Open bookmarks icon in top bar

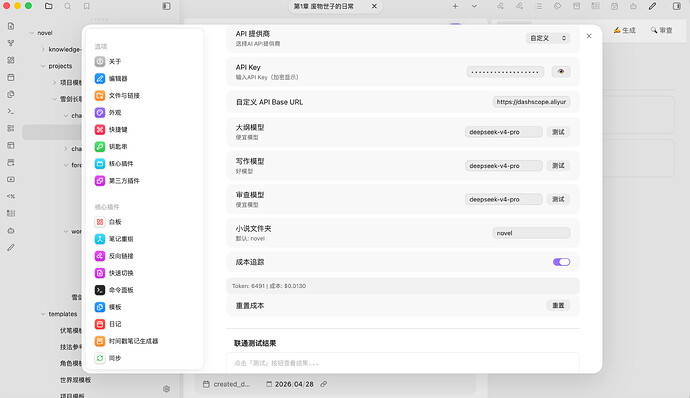pyautogui.click(x=87, y=6)
